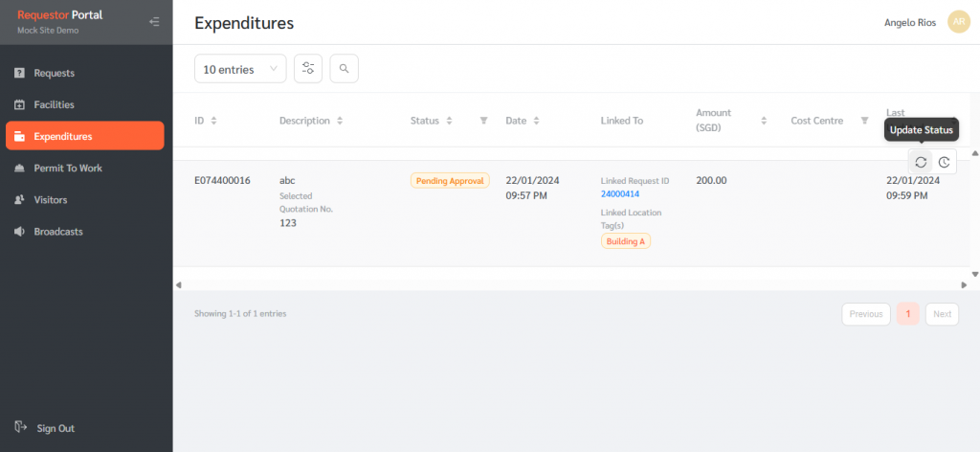Sort the table by Date column
Screen dimensions: 980x452
[x=536, y=121]
